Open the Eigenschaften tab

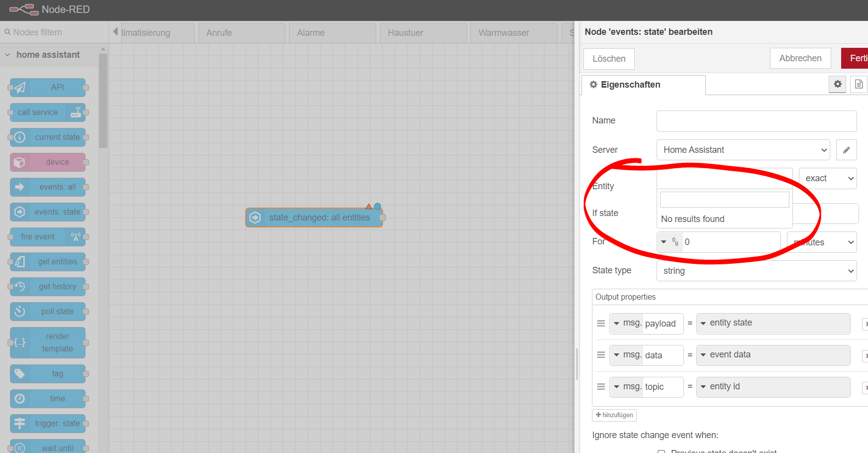coord(630,85)
